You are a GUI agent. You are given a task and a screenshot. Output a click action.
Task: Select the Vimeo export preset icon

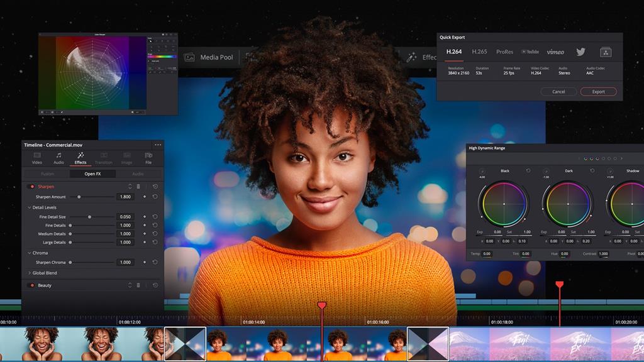[555, 52]
